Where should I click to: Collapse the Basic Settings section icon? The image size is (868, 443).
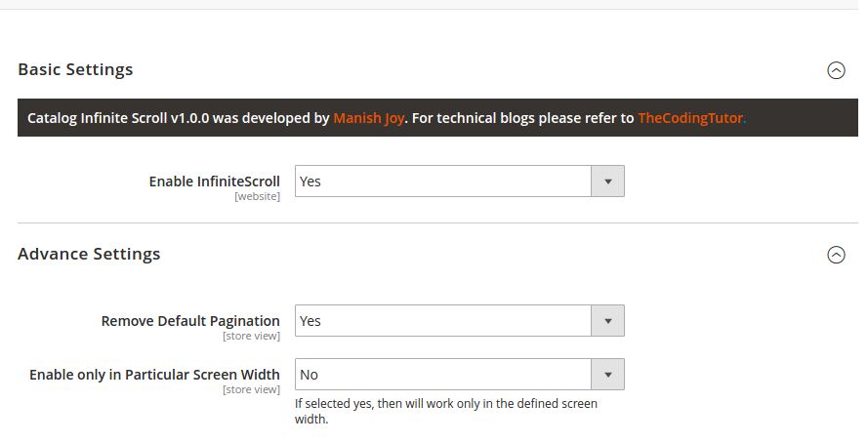tap(836, 70)
